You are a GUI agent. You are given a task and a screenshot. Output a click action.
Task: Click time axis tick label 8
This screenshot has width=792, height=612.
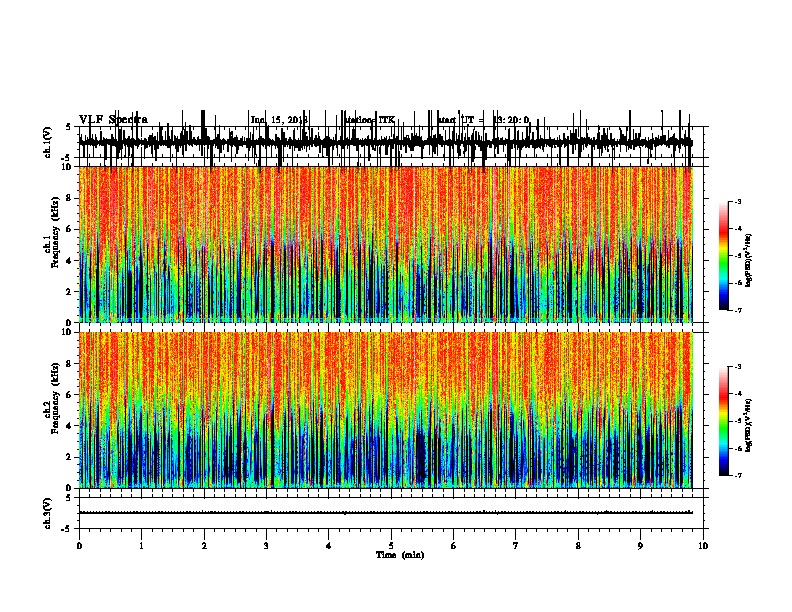pos(578,546)
